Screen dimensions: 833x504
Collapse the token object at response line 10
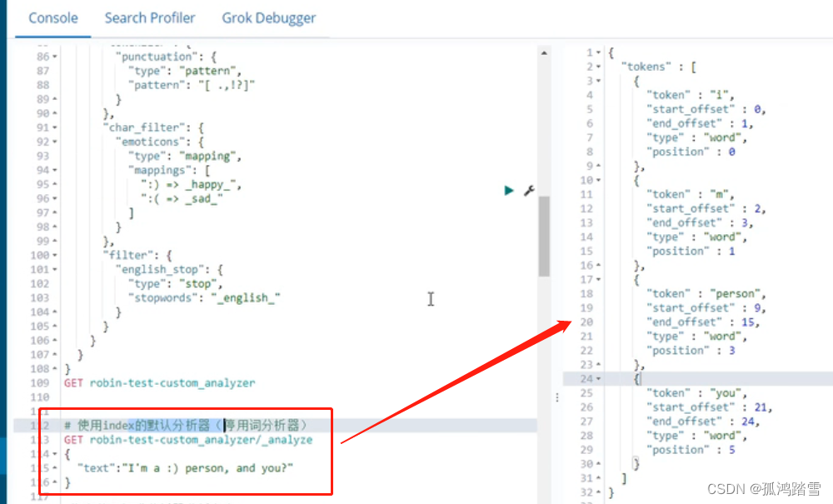598,181
